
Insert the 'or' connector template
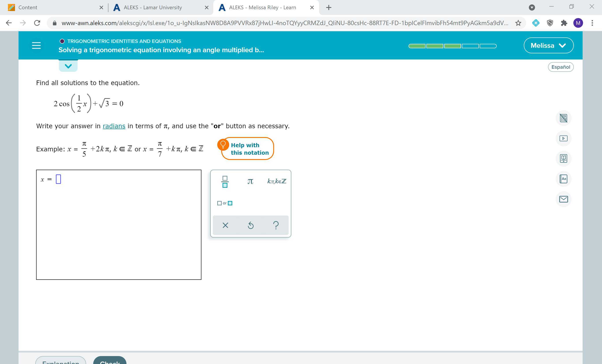click(x=225, y=203)
